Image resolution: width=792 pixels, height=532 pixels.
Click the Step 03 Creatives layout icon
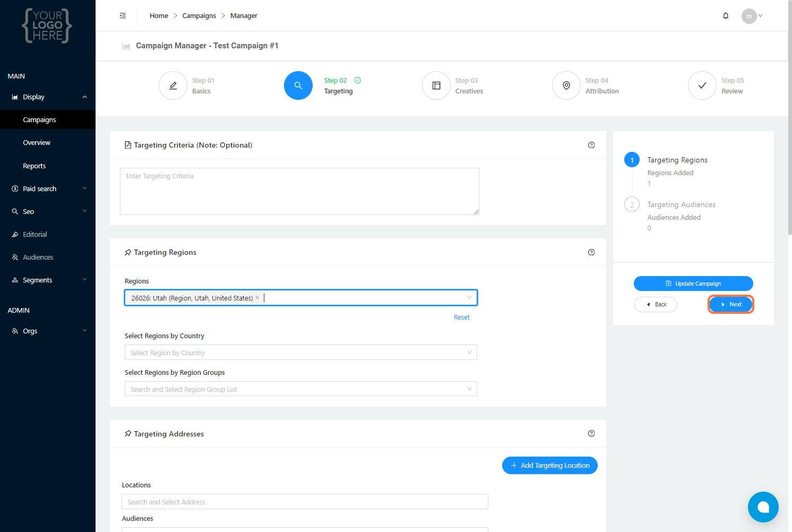click(436, 85)
